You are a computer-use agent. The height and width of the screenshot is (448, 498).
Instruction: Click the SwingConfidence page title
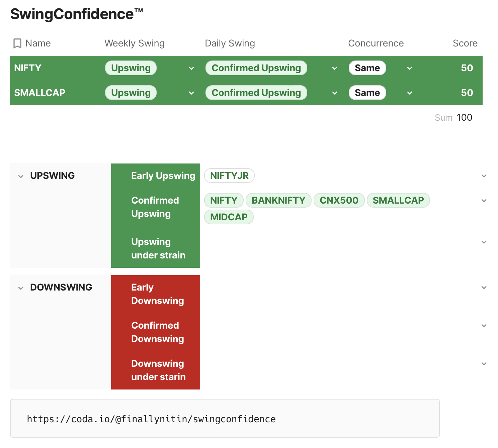[77, 14]
